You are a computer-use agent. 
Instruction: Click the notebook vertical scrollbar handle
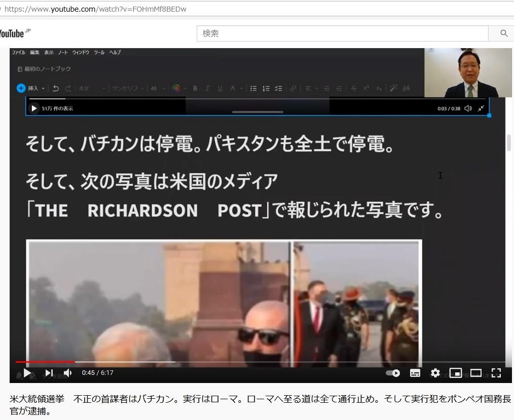[x=509, y=142]
